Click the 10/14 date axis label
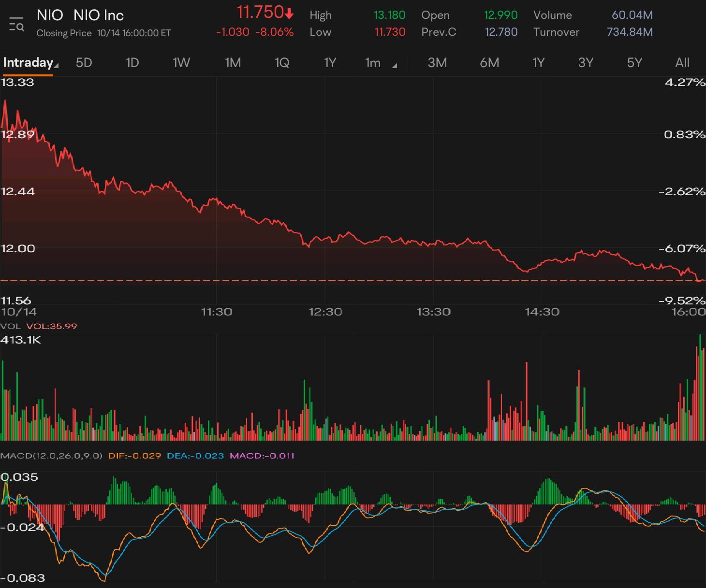Viewport: 706px width, 588px height. point(19,312)
